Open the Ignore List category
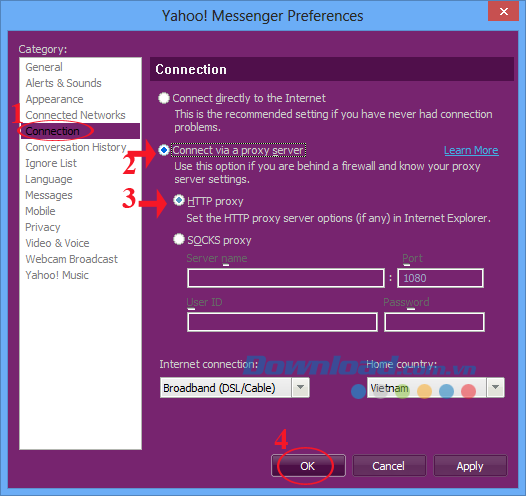526x496 pixels. (51, 163)
